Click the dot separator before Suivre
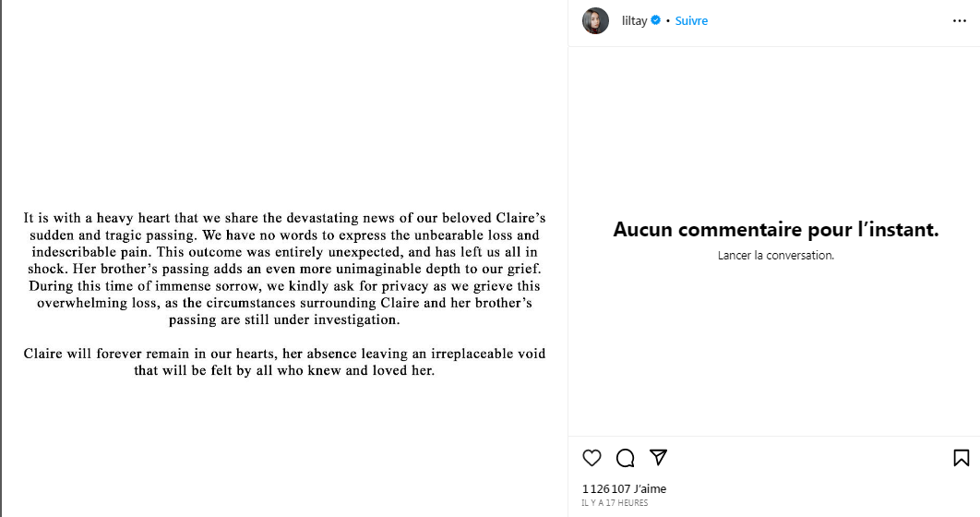Screen dimensions: 980x517 click(667, 20)
